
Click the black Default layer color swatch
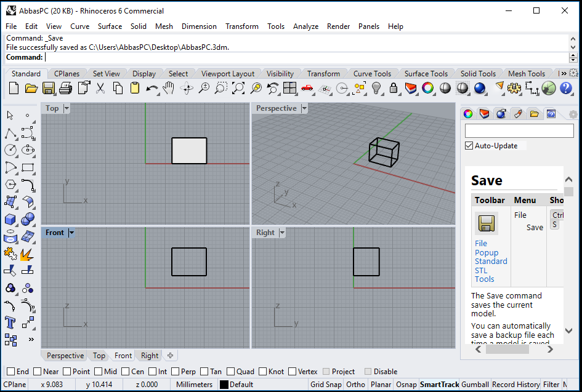click(224, 385)
